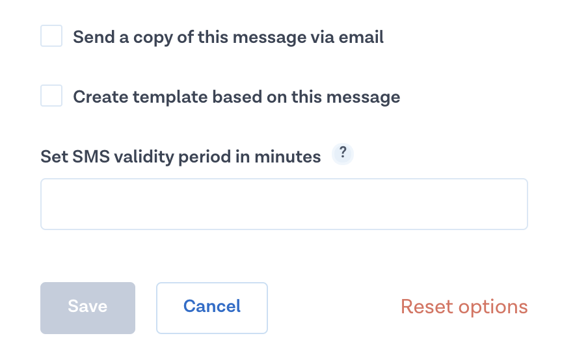
Task: Click the SMS validity help question mark
Action: 343,155
